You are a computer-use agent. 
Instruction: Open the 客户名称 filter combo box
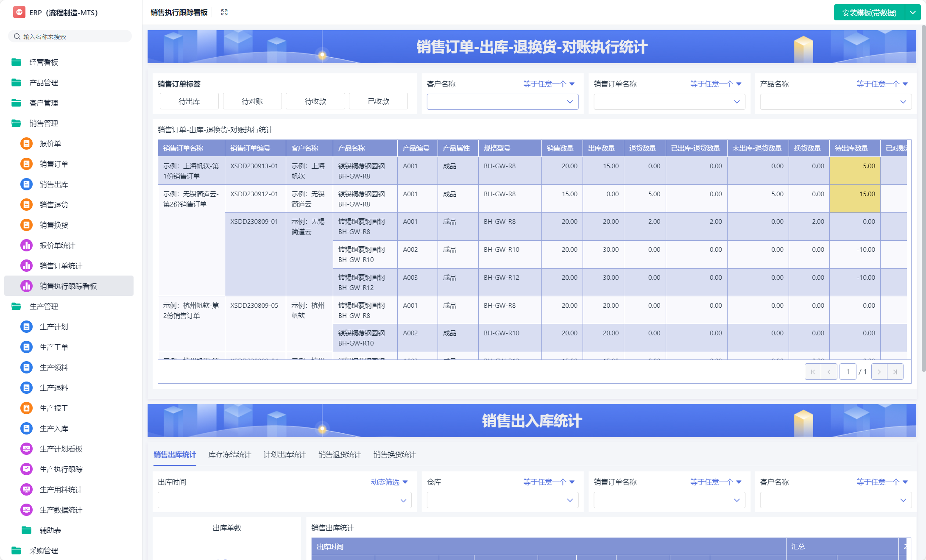point(502,102)
